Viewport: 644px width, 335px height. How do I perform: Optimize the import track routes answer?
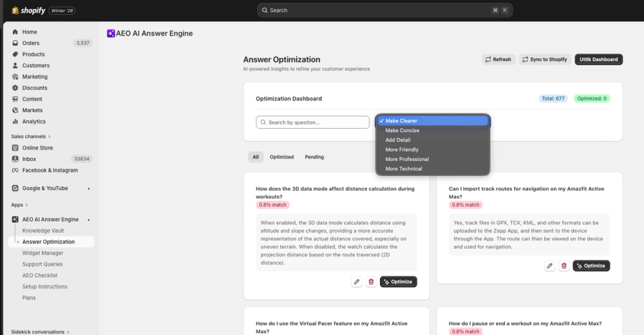pyautogui.click(x=591, y=265)
